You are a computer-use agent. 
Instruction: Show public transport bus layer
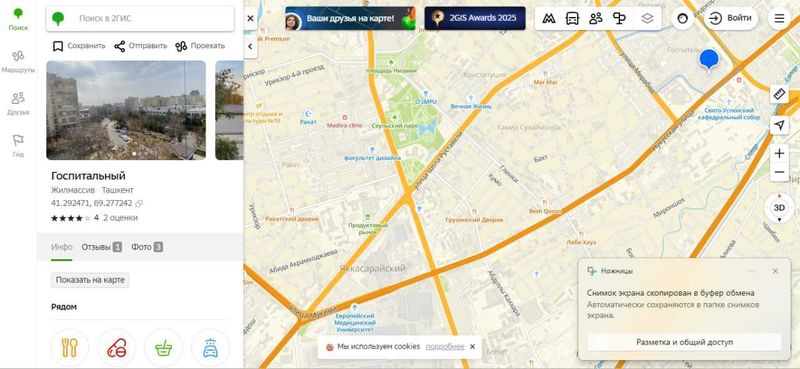pos(572,18)
